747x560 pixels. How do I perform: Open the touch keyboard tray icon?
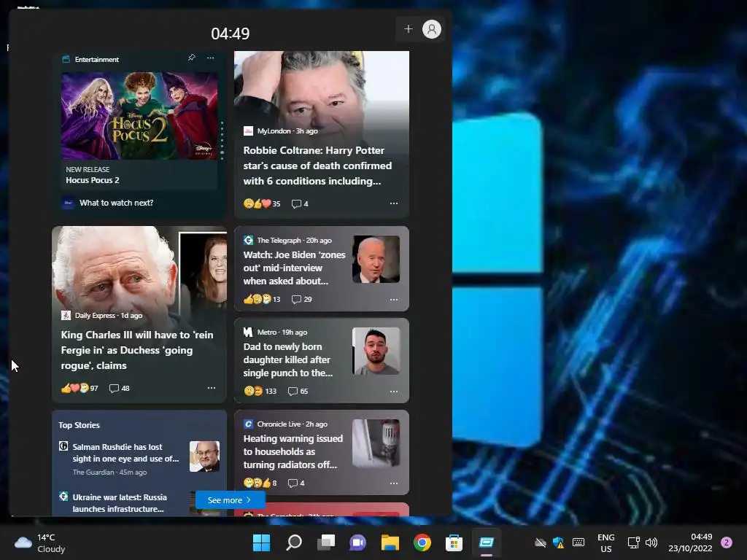[578, 542]
